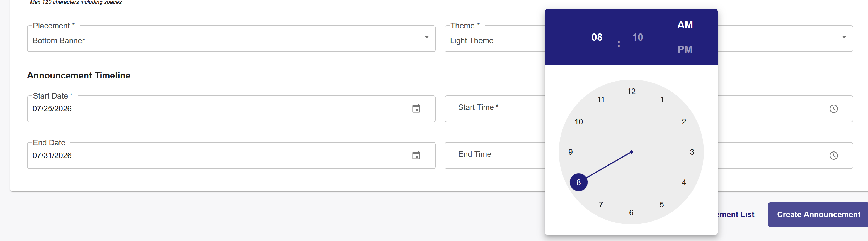Choose hour 10 on the clock dial
This screenshot has width=868, height=241.
tap(579, 122)
